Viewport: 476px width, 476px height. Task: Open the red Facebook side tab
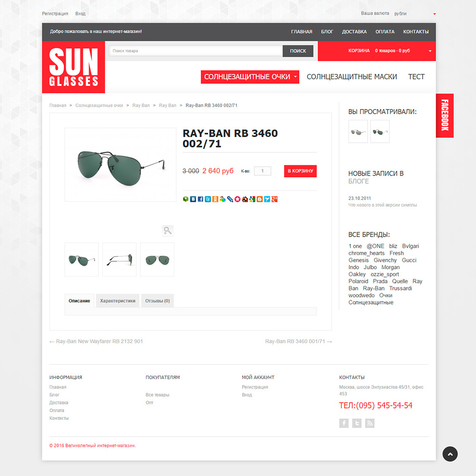click(445, 115)
